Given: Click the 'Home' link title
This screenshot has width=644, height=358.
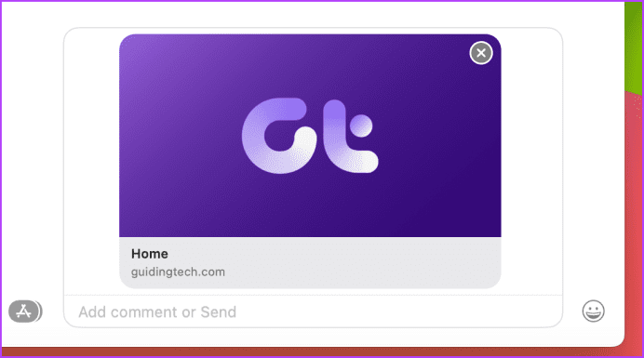Looking at the screenshot, I should (x=150, y=254).
